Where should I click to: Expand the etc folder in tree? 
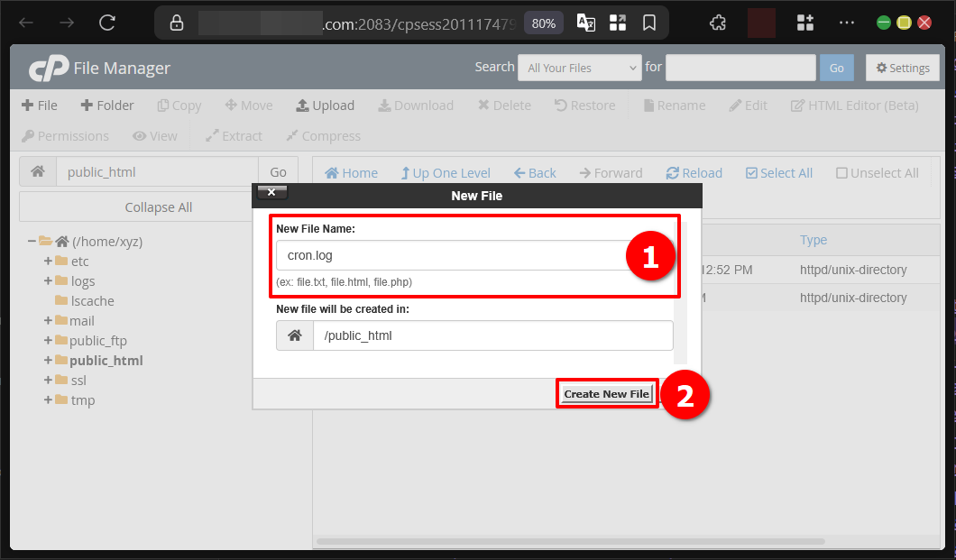pyautogui.click(x=48, y=262)
